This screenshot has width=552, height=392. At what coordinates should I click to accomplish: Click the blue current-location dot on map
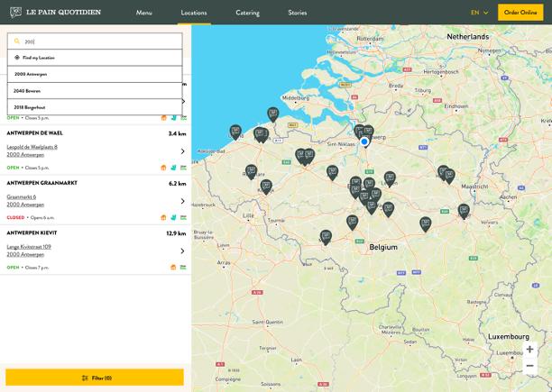[x=364, y=141]
